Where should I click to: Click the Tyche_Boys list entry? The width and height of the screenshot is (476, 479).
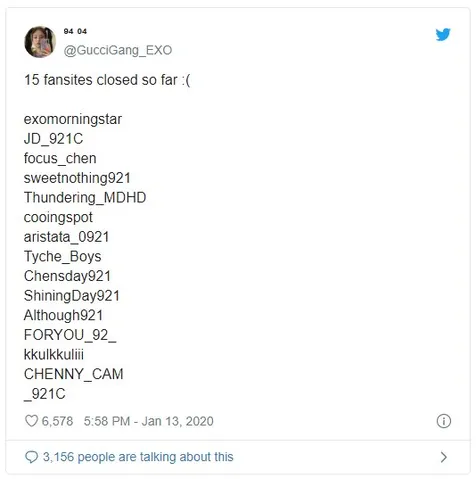tap(63, 257)
